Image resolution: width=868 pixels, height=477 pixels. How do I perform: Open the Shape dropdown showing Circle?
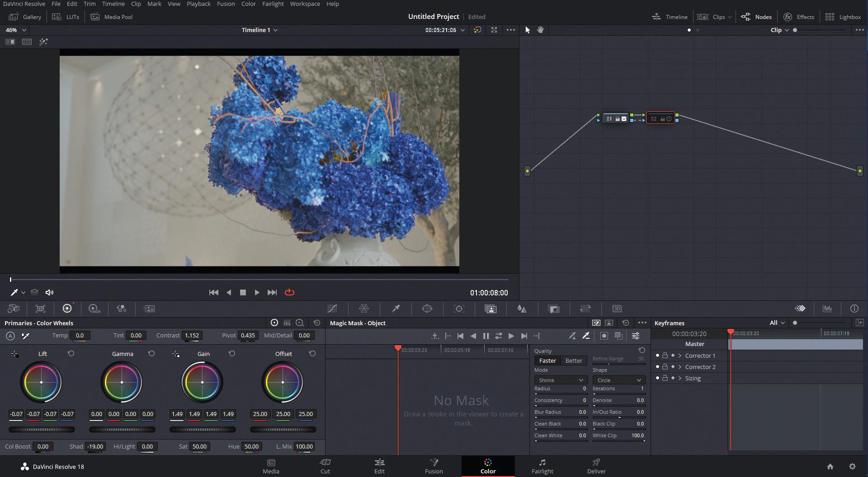[x=618, y=380]
